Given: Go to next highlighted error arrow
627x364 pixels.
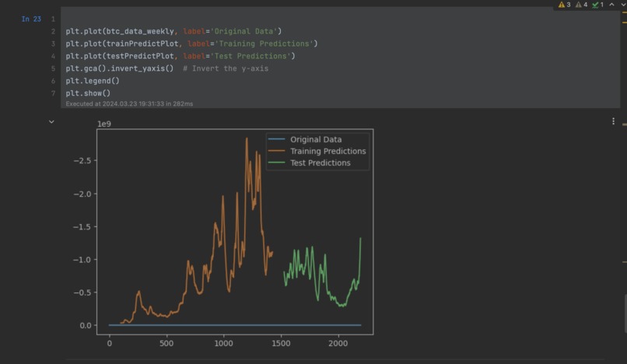Looking at the screenshot, I should click(623, 5).
